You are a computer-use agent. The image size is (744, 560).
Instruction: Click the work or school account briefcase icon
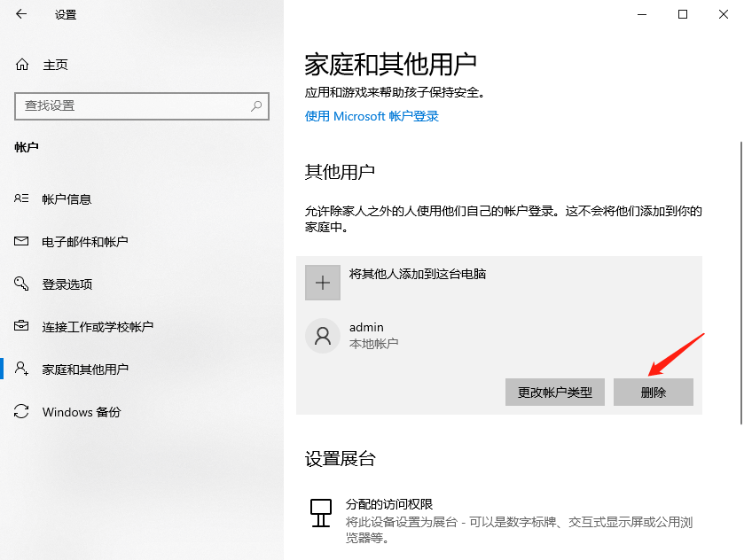coord(20,326)
